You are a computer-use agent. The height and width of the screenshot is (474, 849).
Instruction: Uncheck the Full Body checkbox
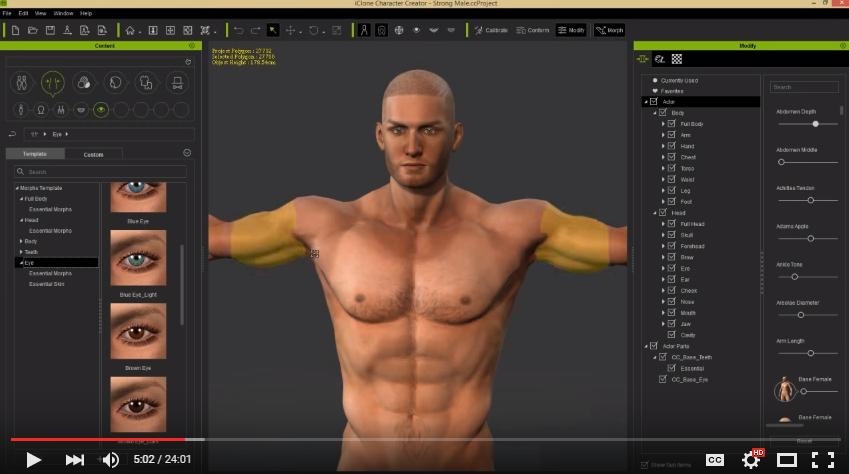[672, 124]
